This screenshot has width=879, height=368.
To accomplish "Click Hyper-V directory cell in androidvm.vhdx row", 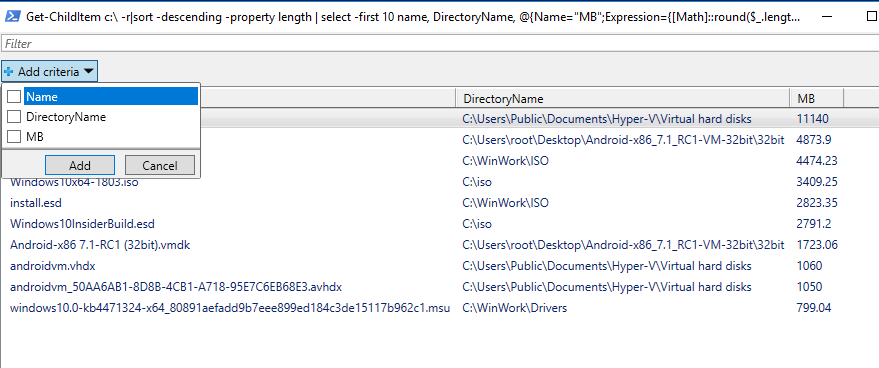I will pyautogui.click(x=607, y=266).
